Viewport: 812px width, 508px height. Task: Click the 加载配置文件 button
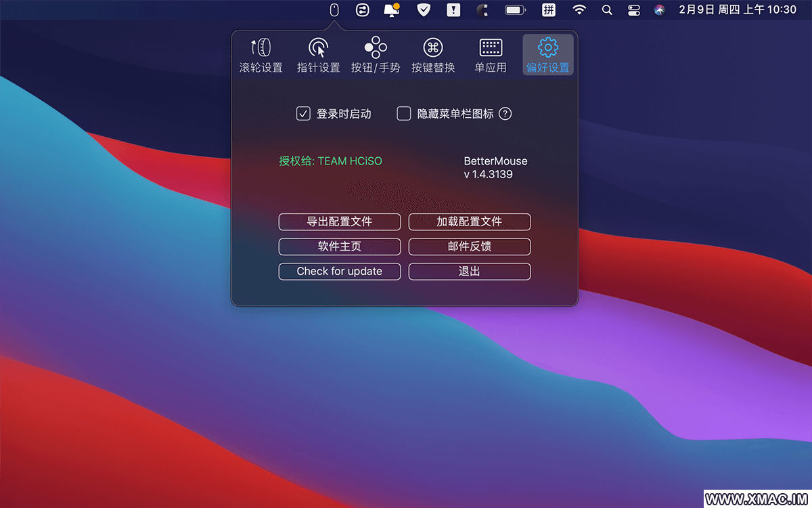click(x=470, y=221)
